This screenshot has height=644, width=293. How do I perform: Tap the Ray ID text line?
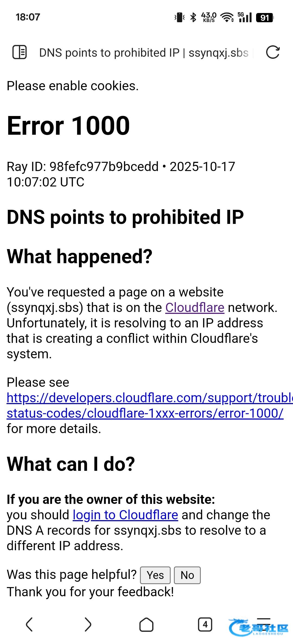121,166
